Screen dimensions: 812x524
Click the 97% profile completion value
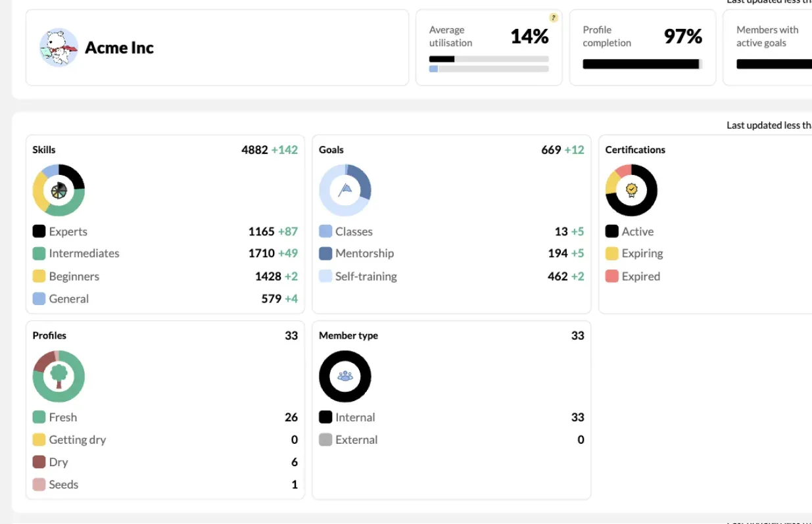click(683, 37)
